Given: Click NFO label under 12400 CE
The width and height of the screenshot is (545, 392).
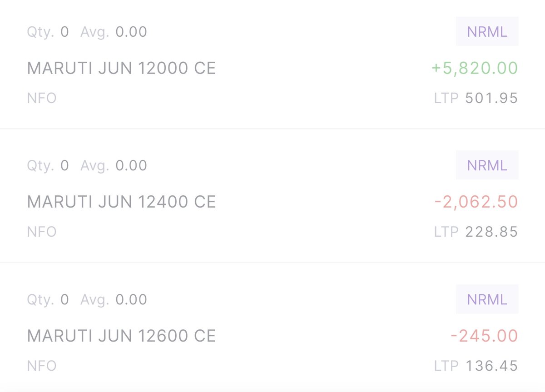Looking at the screenshot, I should [x=42, y=232].
